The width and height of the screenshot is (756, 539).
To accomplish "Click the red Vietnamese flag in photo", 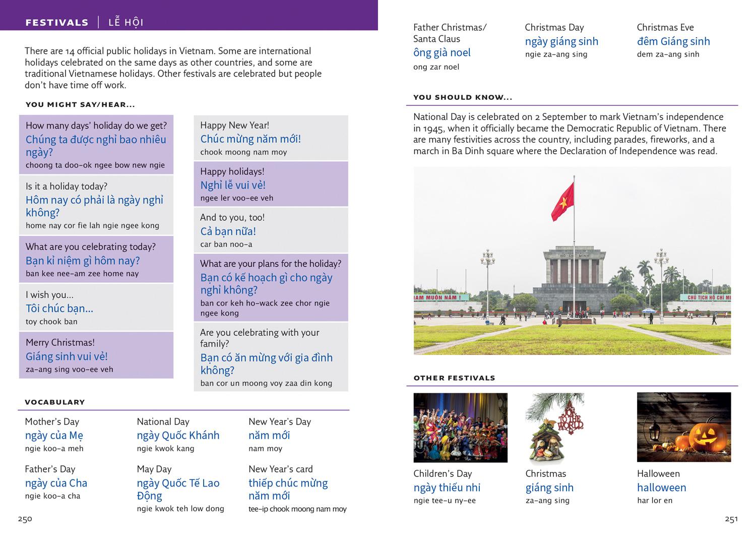I will [x=562, y=201].
